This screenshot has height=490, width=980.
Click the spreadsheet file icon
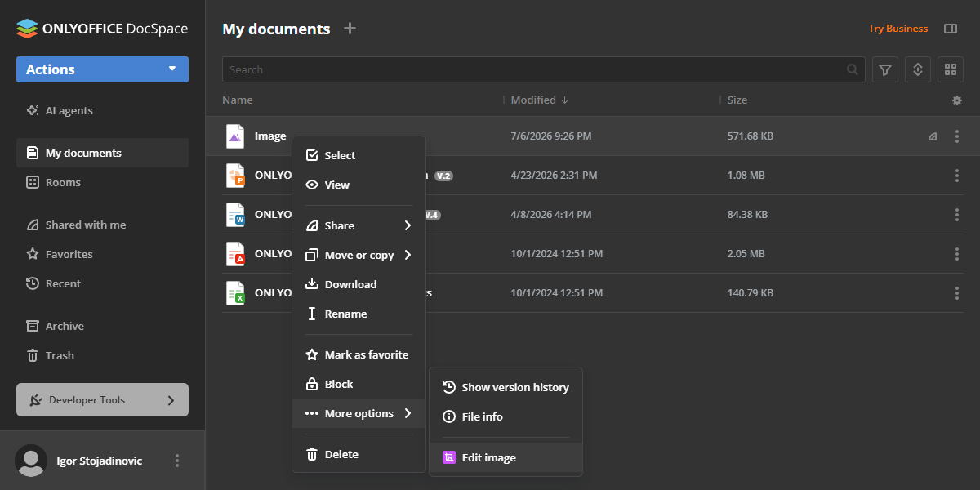click(235, 293)
